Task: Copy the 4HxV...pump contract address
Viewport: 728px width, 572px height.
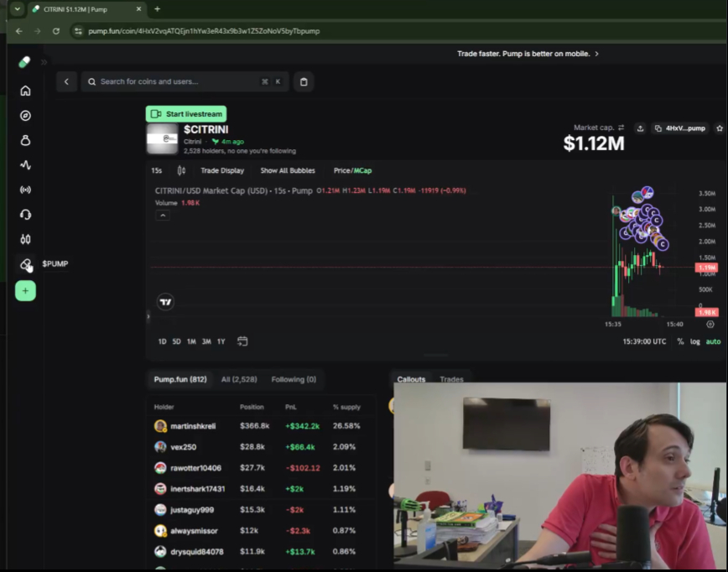Action: pyautogui.click(x=680, y=128)
